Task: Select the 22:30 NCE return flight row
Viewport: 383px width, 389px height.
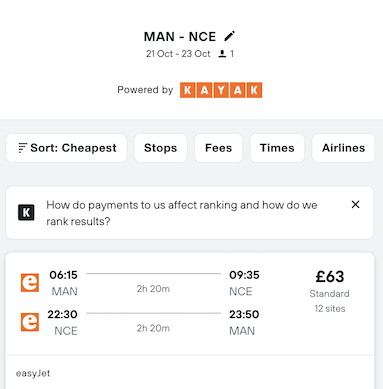Action: pyautogui.click(x=140, y=322)
